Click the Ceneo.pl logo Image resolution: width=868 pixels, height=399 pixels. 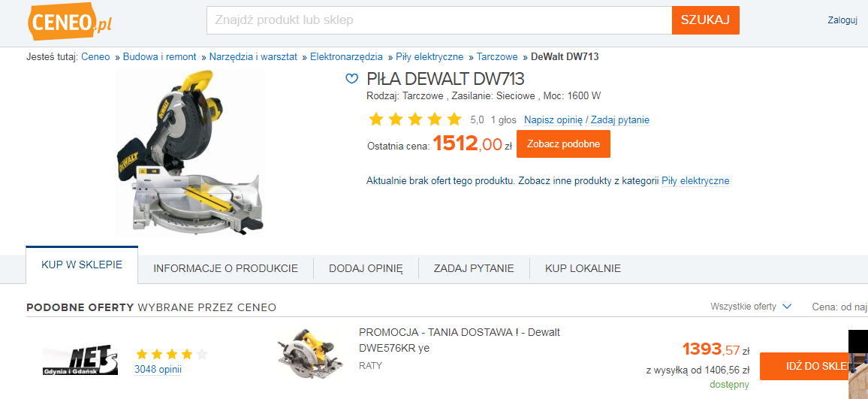point(70,21)
